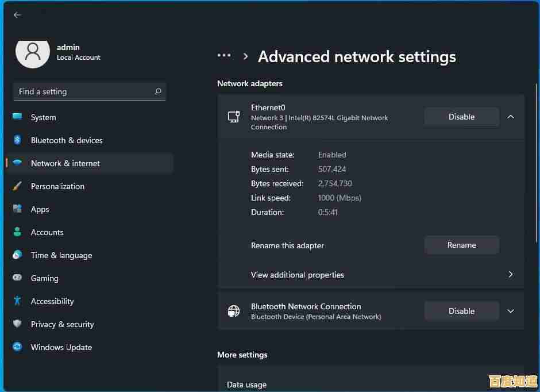Click the Time & language globe icon
The height and width of the screenshot is (392, 540).
[x=18, y=255]
